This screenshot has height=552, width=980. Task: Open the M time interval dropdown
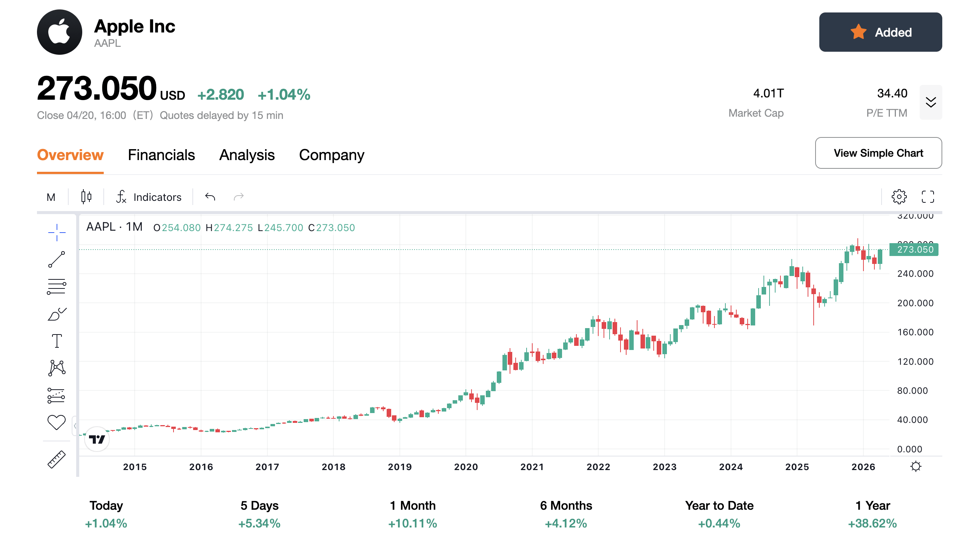point(51,197)
